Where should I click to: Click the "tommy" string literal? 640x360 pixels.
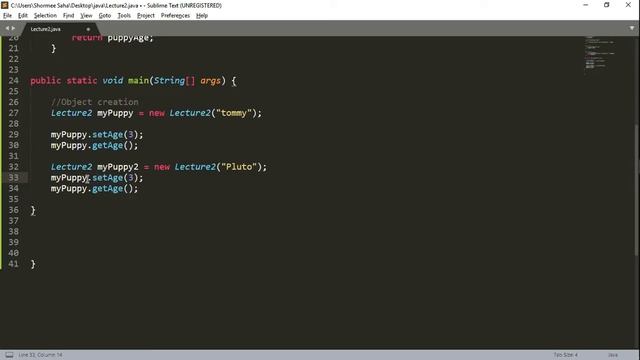coord(234,113)
